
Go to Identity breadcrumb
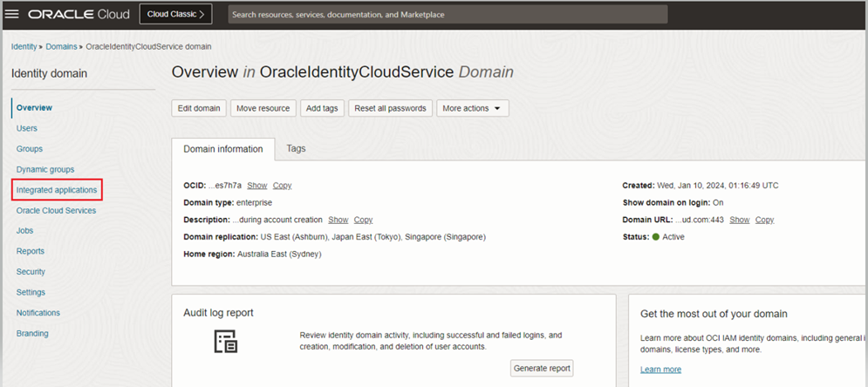[x=24, y=46]
